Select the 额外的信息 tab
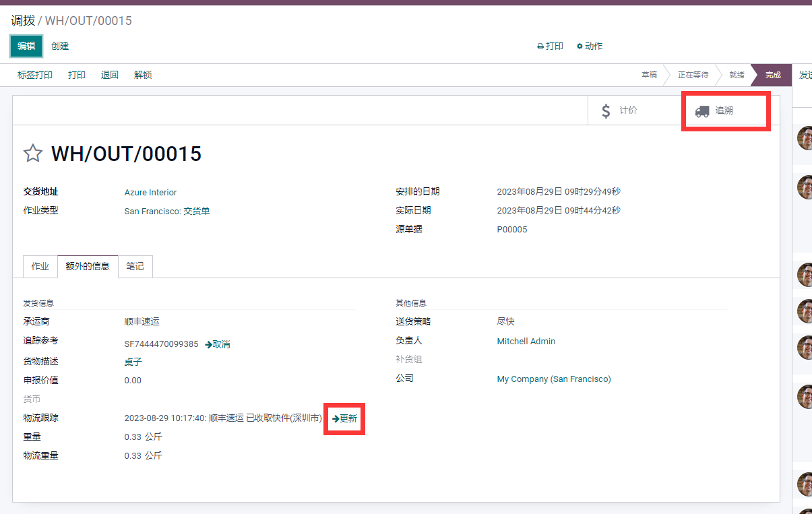 point(88,266)
